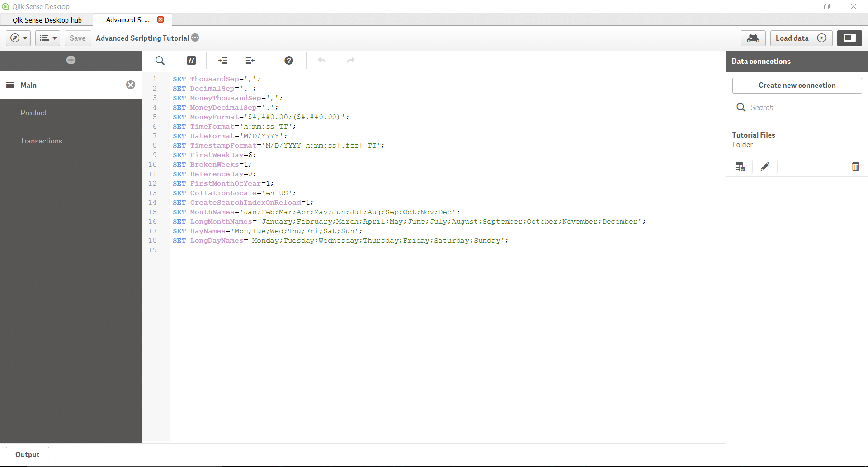Viewport: 868px width, 467px height.
Task: Delete the Tutorial Files connection
Action: point(855,167)
